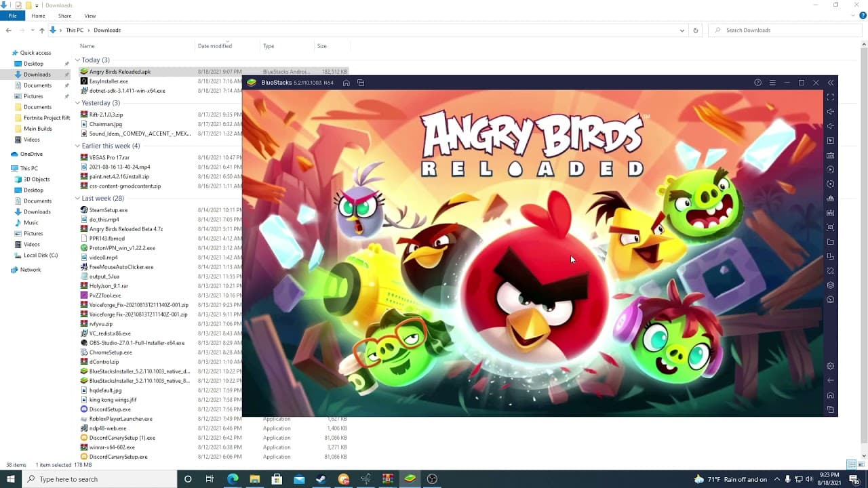Sort files by Date modified column
This screenshot has height=488, width=868.
click(x=214, y=46)
